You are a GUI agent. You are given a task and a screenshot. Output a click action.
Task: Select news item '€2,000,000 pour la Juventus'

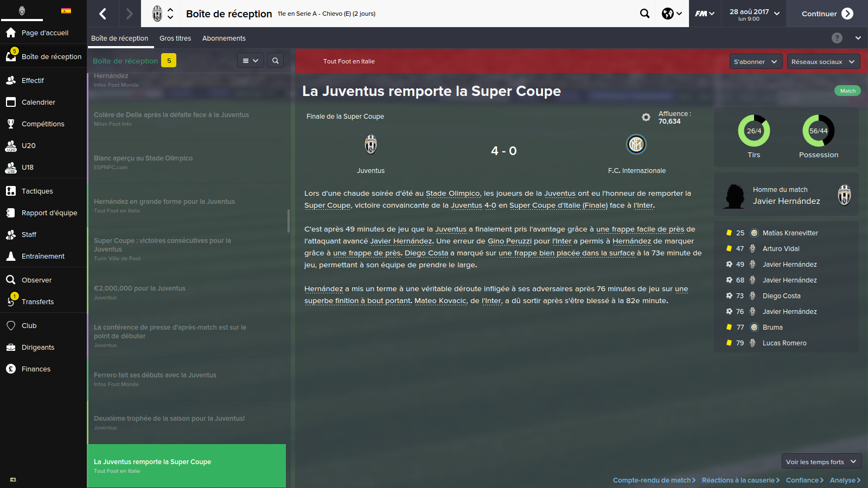click(x=187, y=292)
